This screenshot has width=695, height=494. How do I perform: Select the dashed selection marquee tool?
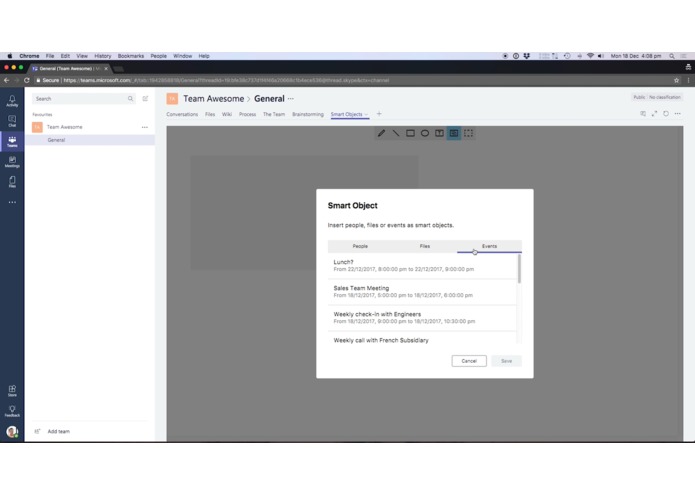pos(469,133)
